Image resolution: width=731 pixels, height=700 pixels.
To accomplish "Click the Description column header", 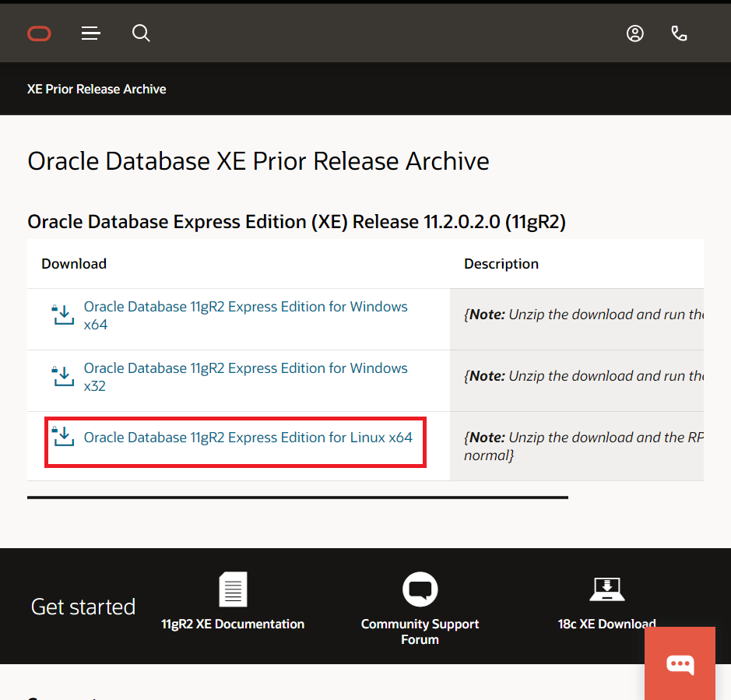I will pyautogui.click(x=501, y=264).
